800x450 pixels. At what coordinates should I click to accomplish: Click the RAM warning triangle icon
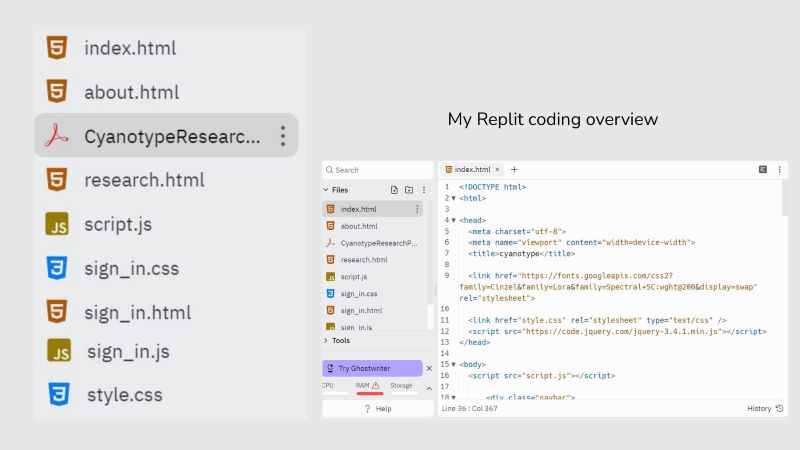pos(376,385)
